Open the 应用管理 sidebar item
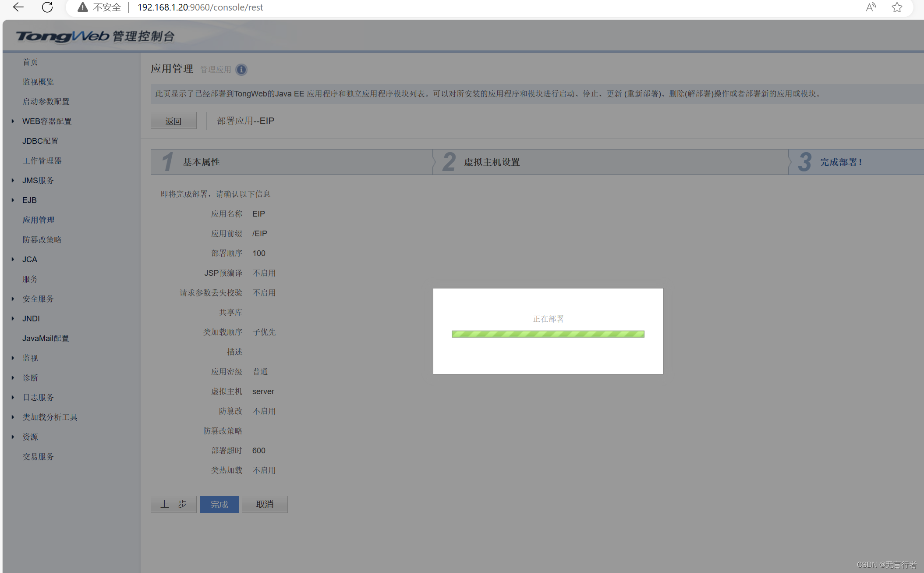The width and height of the screenshot is (924, 573). coord(39,220)
